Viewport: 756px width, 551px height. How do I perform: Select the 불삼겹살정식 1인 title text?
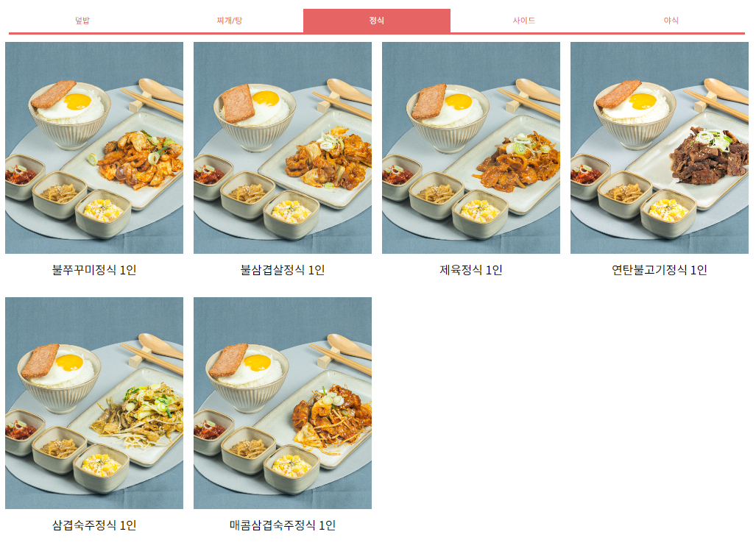tap(283, 270)
